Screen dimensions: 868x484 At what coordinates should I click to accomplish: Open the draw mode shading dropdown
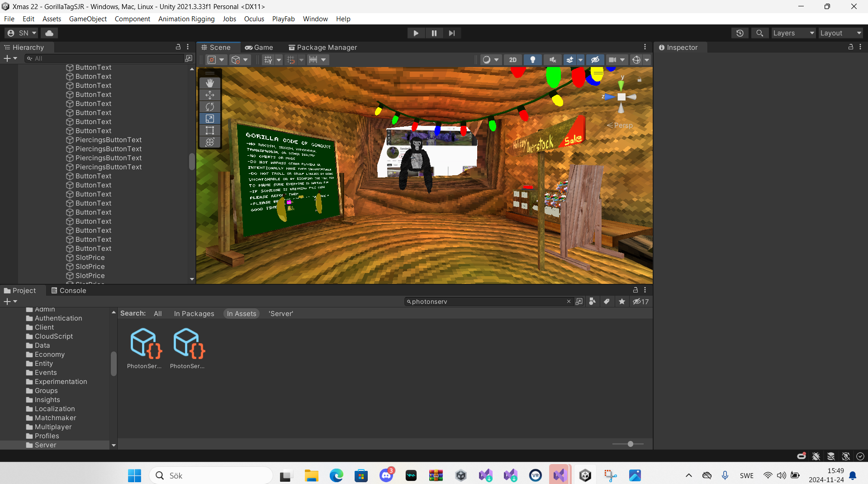point(490,60)
